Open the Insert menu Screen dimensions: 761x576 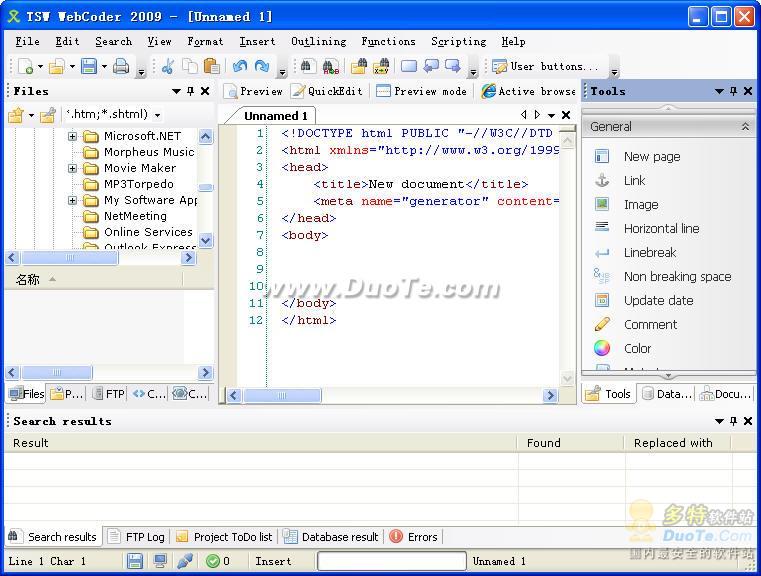pyautogui.click(x=257, y=42)
